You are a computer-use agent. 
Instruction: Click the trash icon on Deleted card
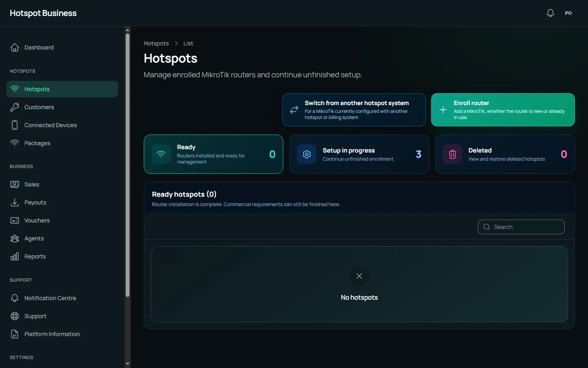click(x=452, y=154)
